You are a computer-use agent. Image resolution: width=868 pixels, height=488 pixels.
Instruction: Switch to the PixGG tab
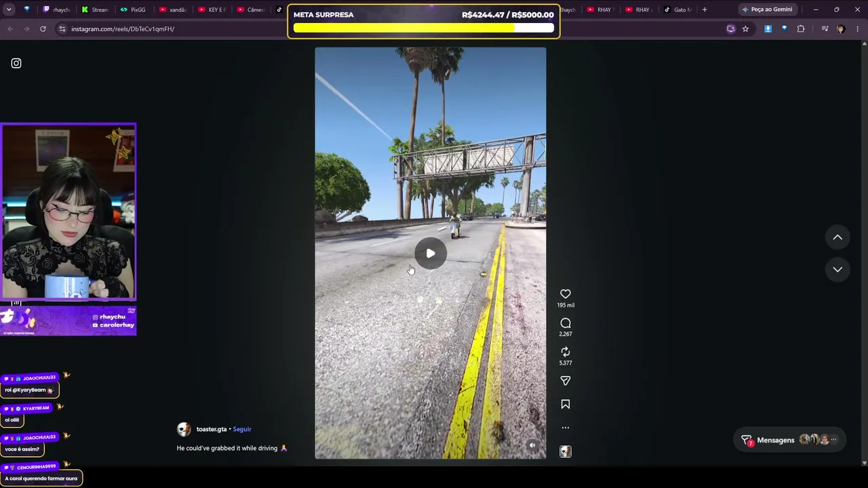pos(134,9)
